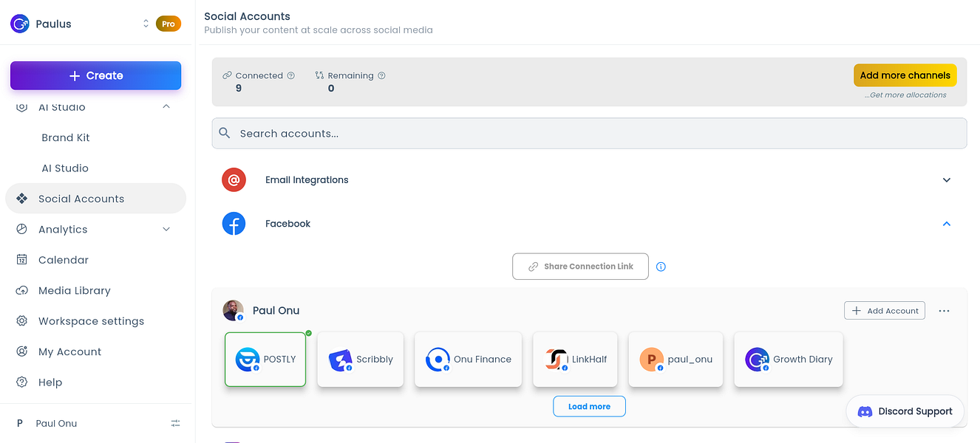Viewport: 980px width, 443px height.
Task: Click the Email Integrations at-sign icon
Action: (234, 179)
